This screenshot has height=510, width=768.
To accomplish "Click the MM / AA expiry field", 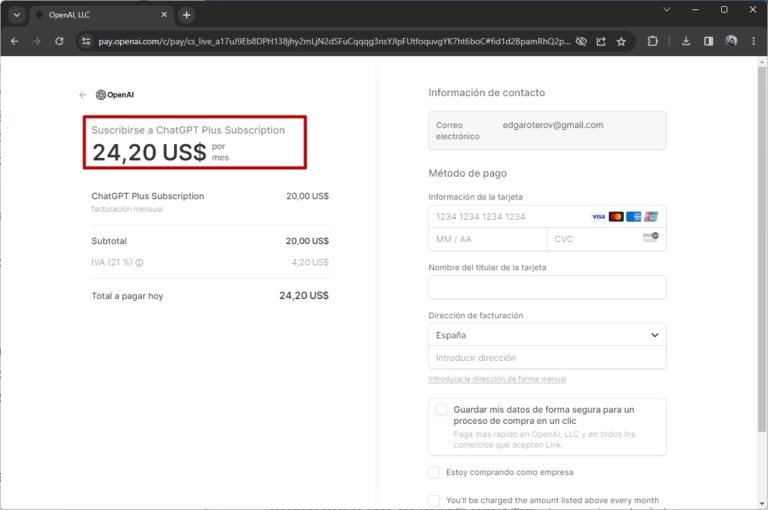I will tap(487, 239).
